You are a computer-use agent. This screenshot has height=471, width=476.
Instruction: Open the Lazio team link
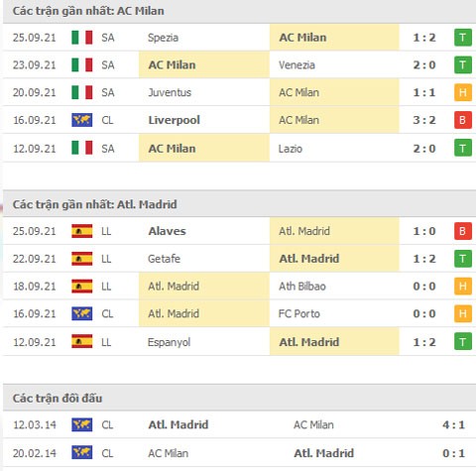291,149
